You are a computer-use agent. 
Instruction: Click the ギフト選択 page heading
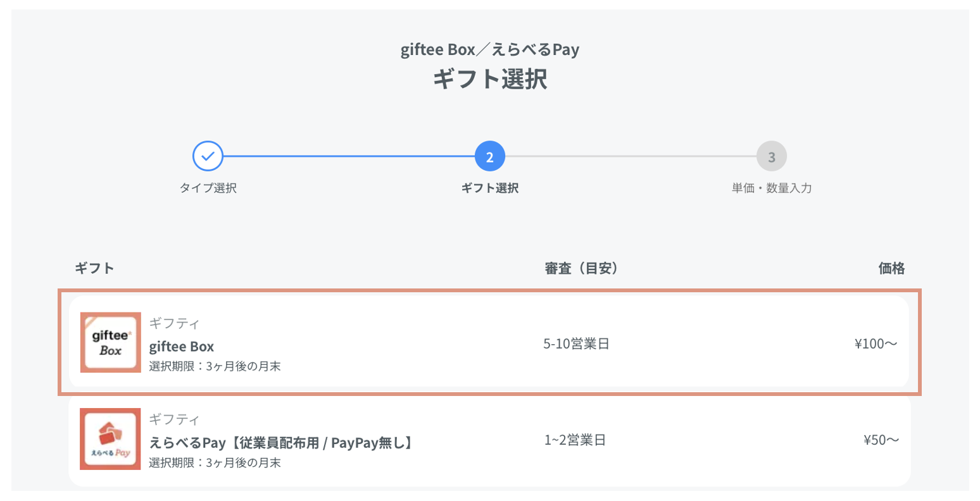click(x=490, y=80)
